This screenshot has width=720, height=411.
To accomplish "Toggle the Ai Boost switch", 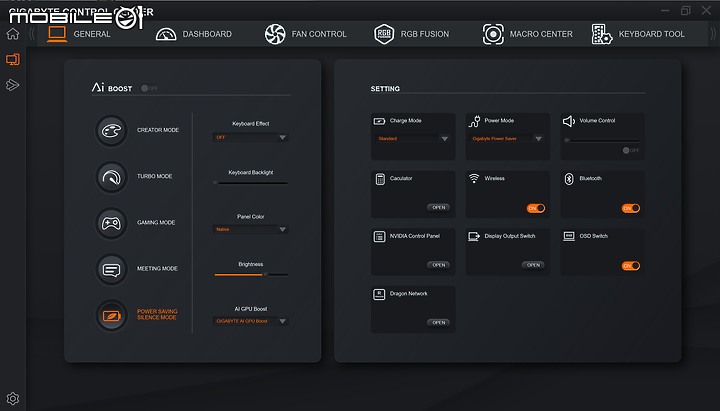I will click(149, 88).
